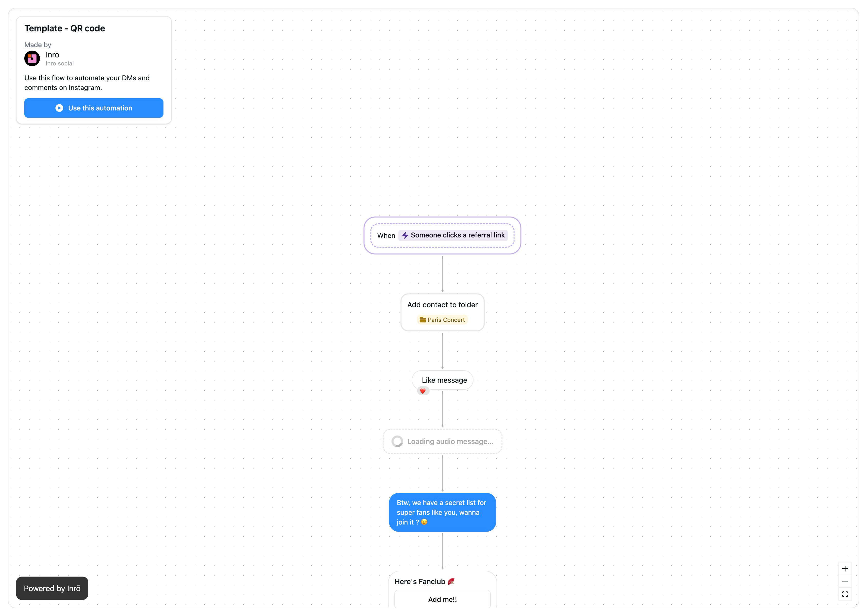The height and width of the screenshot is (616, 867).
Task: Select the blue secret list message bubble
Action: (442, 512)
